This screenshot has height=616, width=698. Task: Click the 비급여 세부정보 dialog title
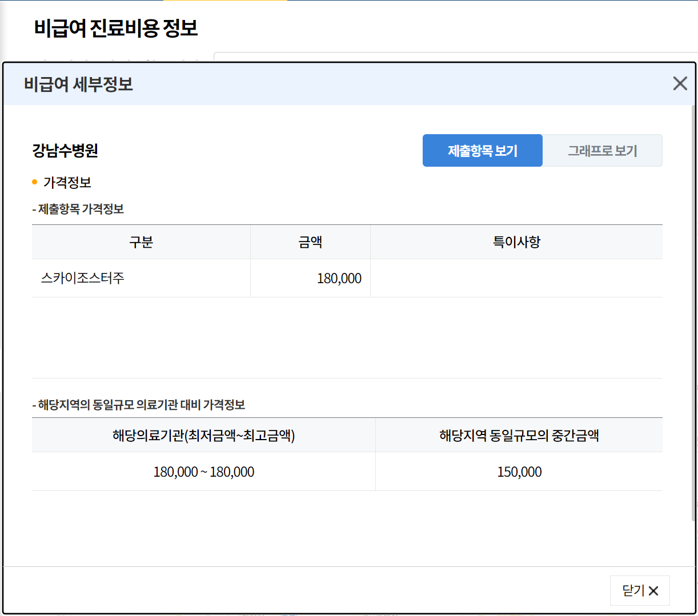coord(78,84)
